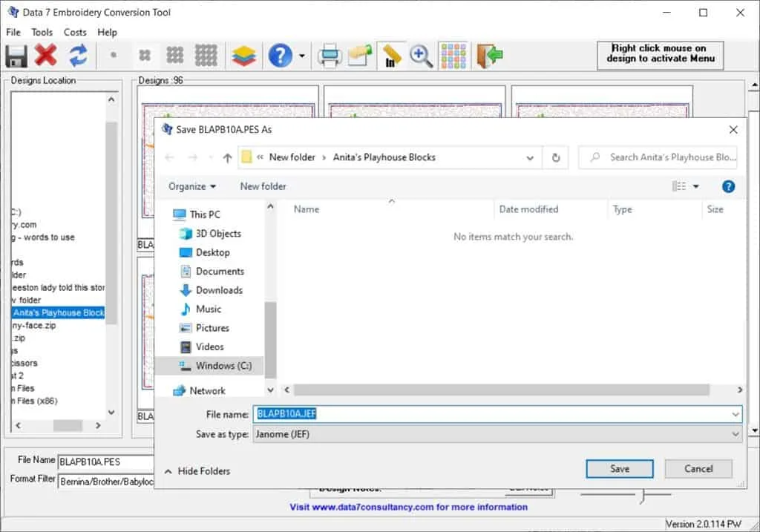Click the red X delete toolbar icon
Image resolution: width=760 pixels, height=532 pixels.
45,55
